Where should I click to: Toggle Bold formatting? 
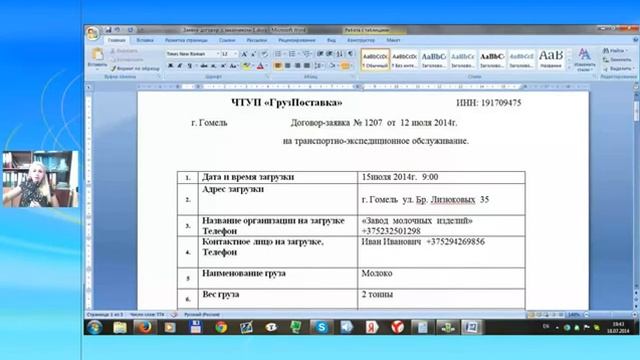tap(171, 66)
